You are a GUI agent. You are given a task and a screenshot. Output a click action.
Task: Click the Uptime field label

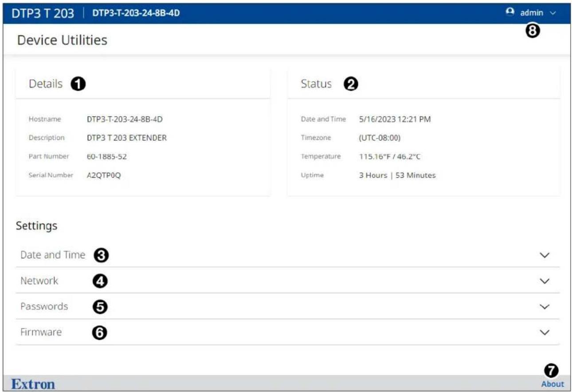click(x=312, y=175)
